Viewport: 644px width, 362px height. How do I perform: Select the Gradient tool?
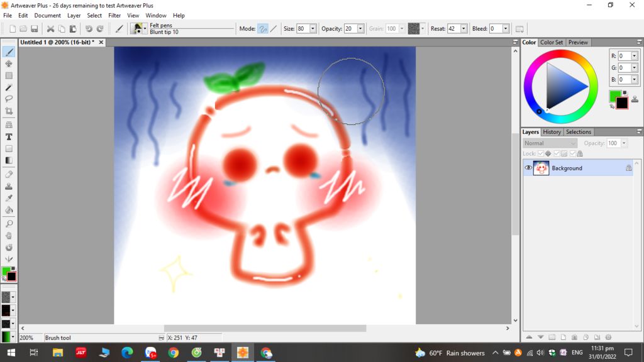click(9, 160)
